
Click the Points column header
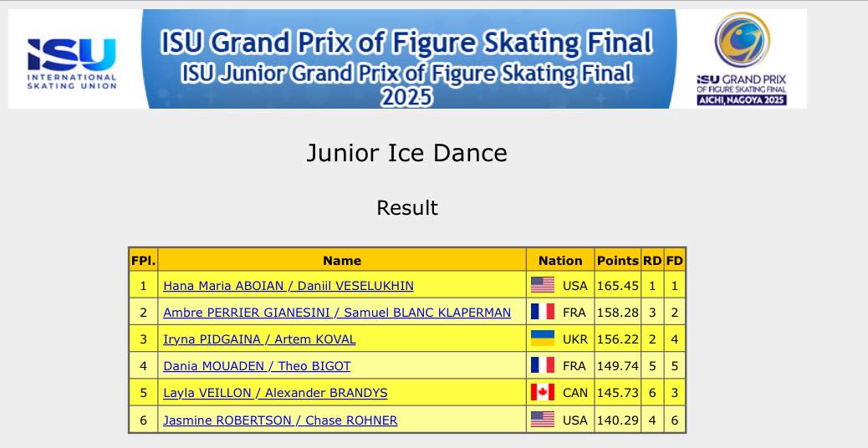pos(617,260)
